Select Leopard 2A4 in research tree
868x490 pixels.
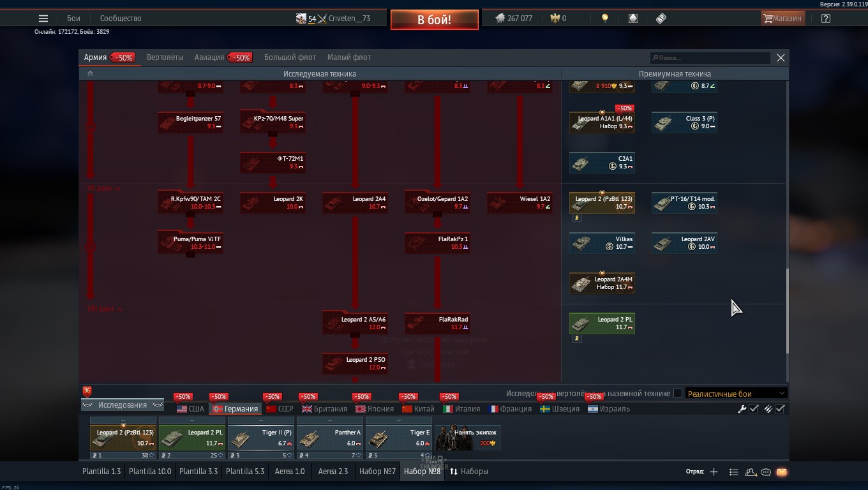click(355, 203)
